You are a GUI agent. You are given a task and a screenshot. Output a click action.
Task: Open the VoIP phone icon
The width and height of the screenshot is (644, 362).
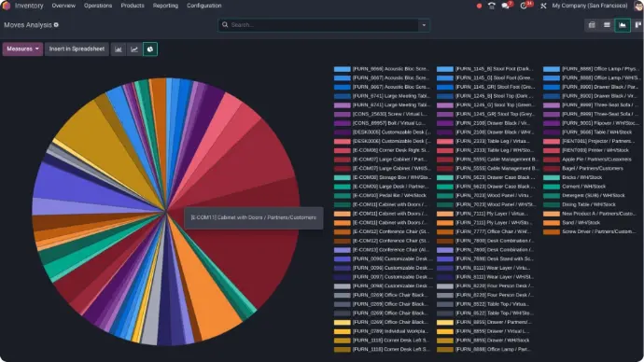pos(492,6)
